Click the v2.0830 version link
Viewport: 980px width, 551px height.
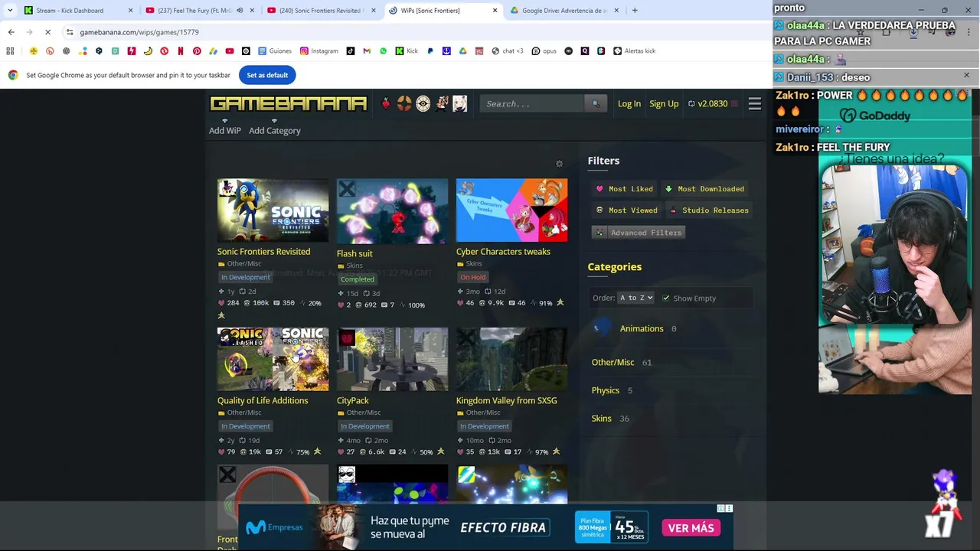point(713,103)
